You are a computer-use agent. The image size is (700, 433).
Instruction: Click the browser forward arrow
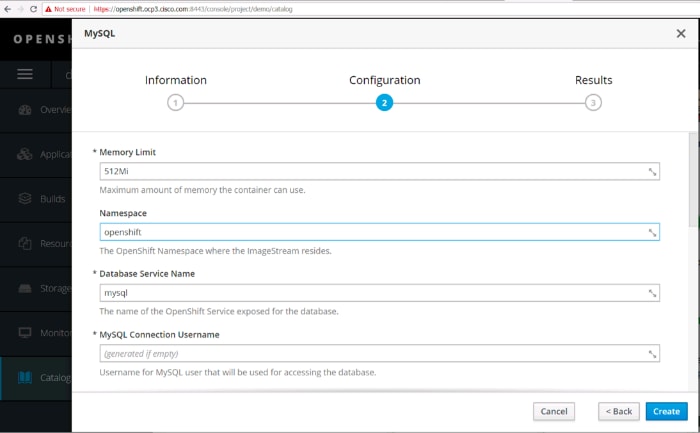pyautogui.click(x=21, y=9)
